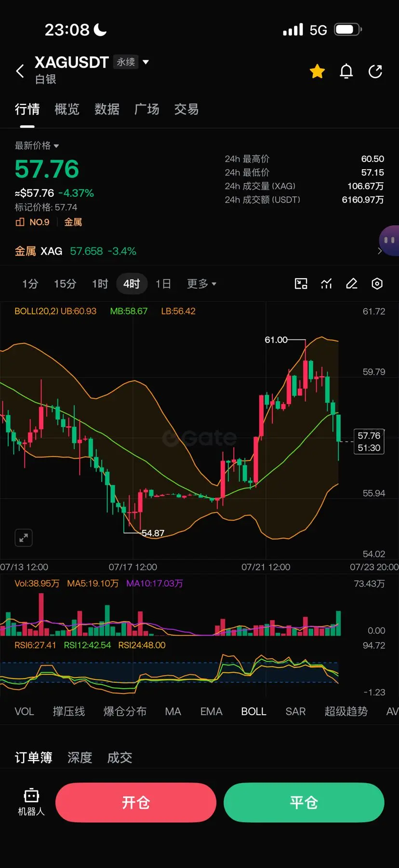Open price alert bell icon
Viewport: 399px width, 868px height.
tap(346, 71)
